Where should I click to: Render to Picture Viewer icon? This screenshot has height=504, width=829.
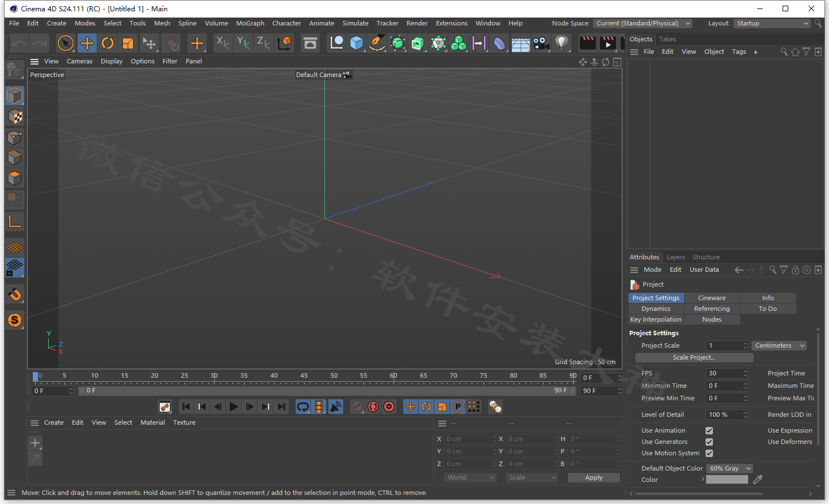(608, 43)
